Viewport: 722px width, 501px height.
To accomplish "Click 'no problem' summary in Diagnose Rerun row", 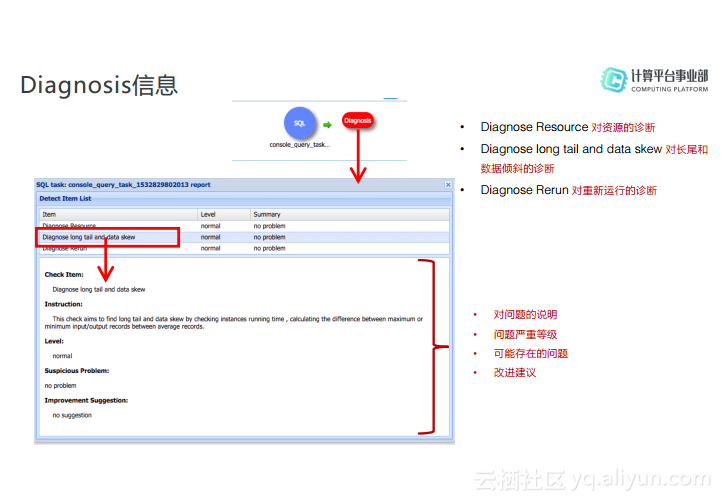I will (269, 248).
